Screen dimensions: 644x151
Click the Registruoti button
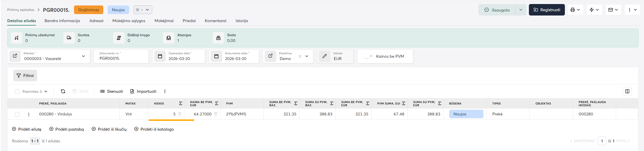(547, 10)
